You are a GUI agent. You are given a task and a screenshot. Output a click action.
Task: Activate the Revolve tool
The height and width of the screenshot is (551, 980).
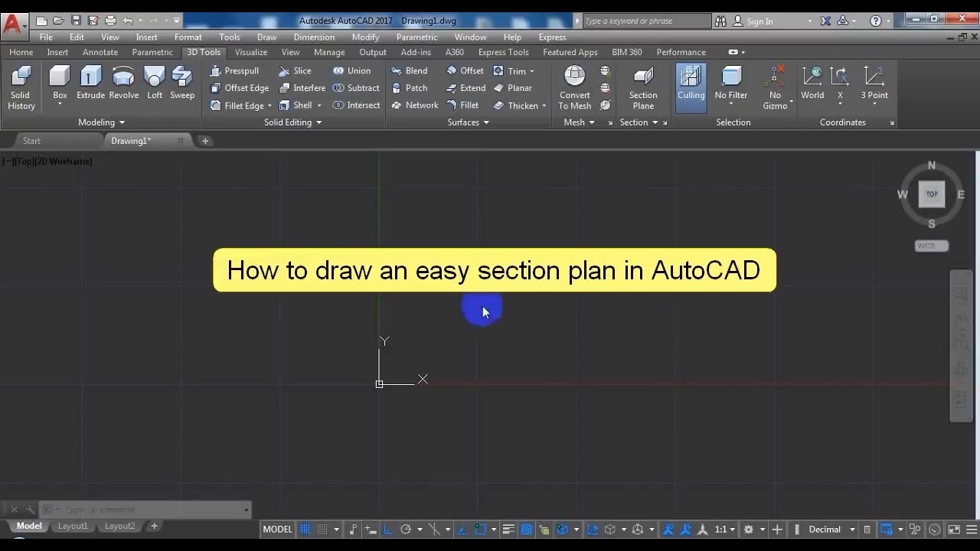[x=123, y=83]
